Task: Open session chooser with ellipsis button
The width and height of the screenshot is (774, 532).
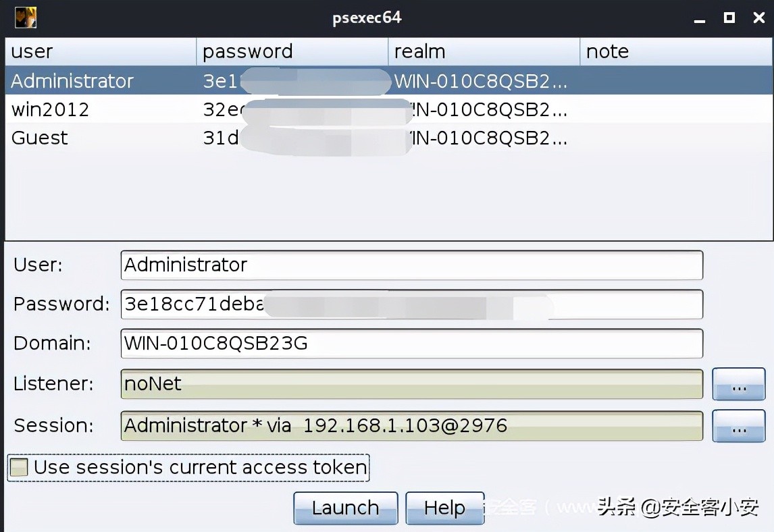Action: 738,426
